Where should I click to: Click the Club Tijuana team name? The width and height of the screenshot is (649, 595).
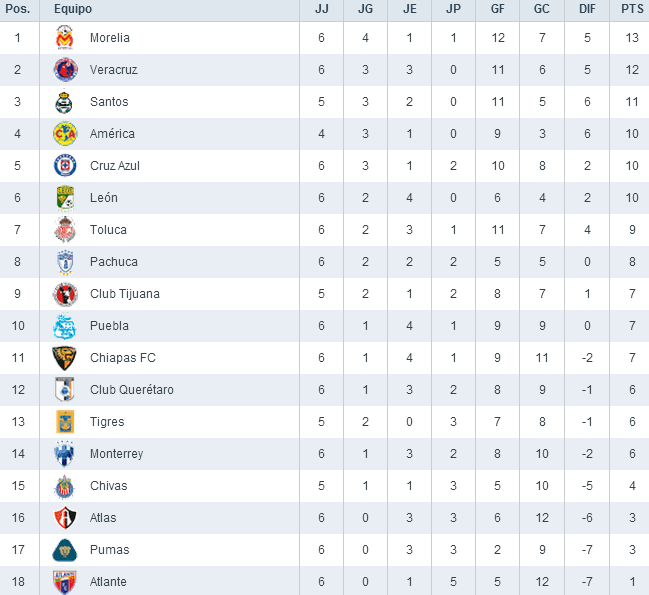(124, 294)
